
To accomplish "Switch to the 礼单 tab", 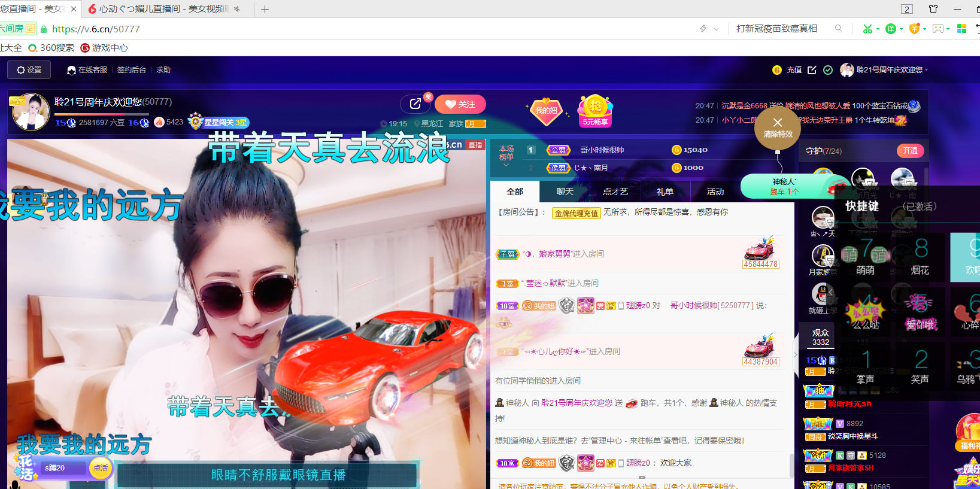I will [x=665, y=192].
